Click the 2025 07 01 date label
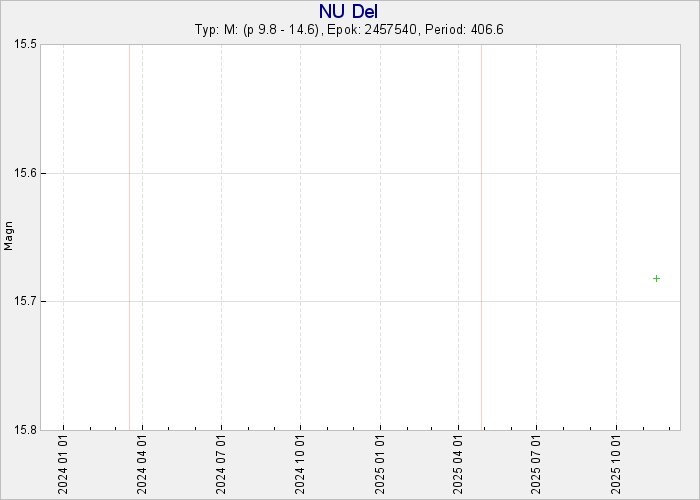This screenshot has width=700, height=500. 537,463
